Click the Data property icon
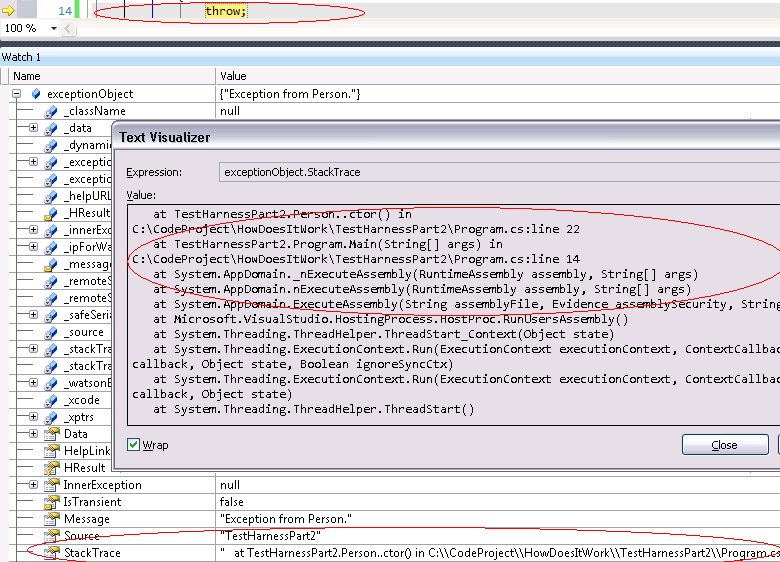 tap(52, 434)
